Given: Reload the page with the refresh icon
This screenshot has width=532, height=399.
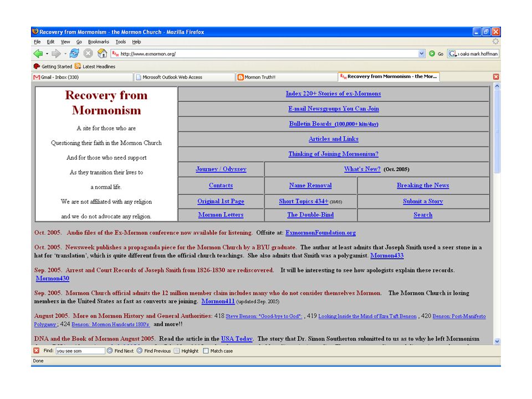Looking at the screenshot, I should pyautogui.click(x=74, y=53).
